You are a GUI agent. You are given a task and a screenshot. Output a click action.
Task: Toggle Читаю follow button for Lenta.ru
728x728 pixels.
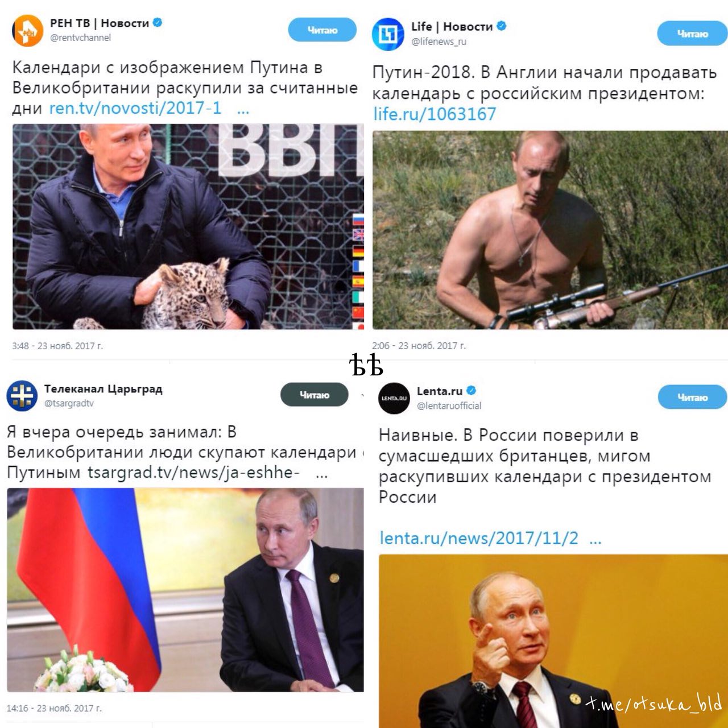pos(692,398)
